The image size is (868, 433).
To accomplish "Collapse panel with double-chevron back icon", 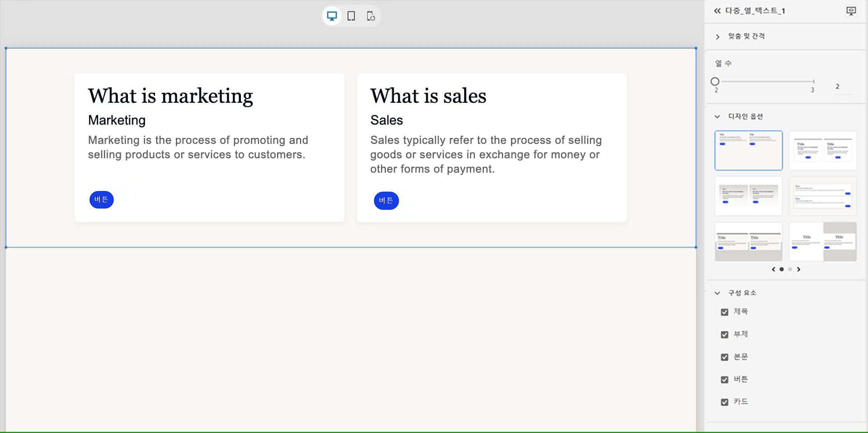I will click(717, 11).
